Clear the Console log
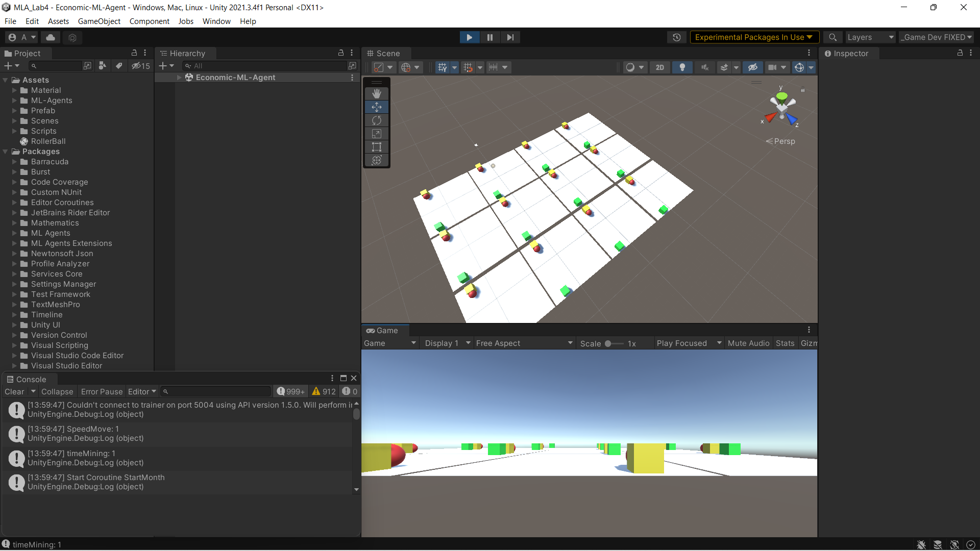The height and width of the screenshot is (551, 980). (x=14, y=392)
